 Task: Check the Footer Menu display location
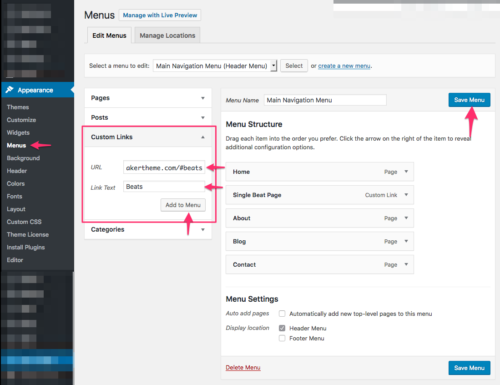tap(282, 338)
